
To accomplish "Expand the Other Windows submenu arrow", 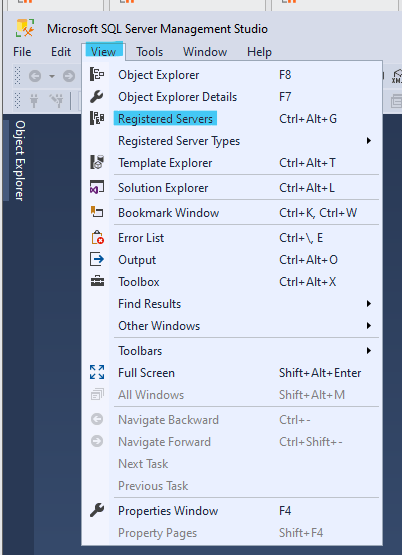I will [369, 326].
